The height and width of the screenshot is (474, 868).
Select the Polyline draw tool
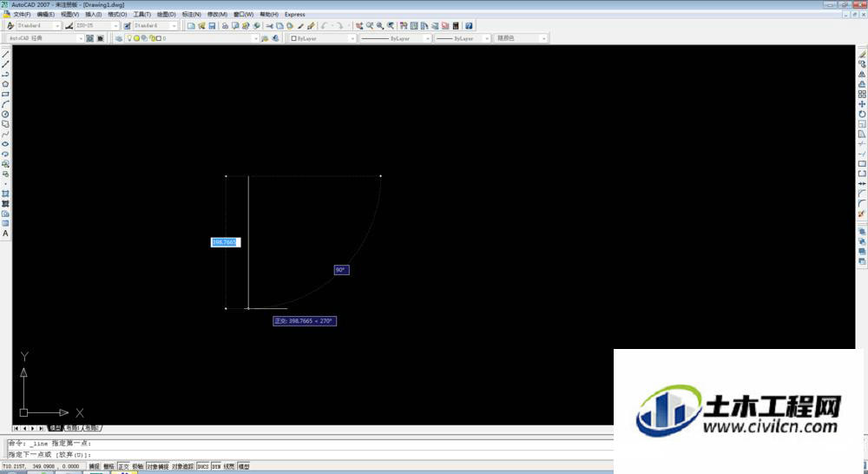pyautogui.click(x=5, y=74)
